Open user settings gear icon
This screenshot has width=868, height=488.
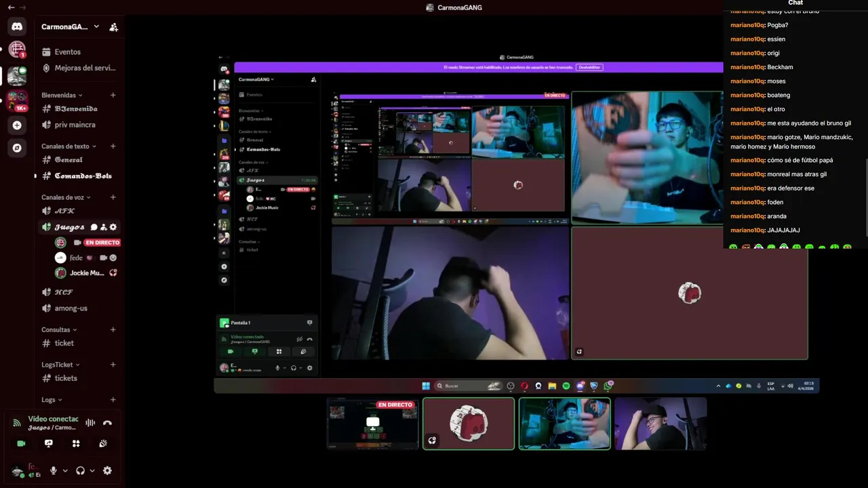107,470
